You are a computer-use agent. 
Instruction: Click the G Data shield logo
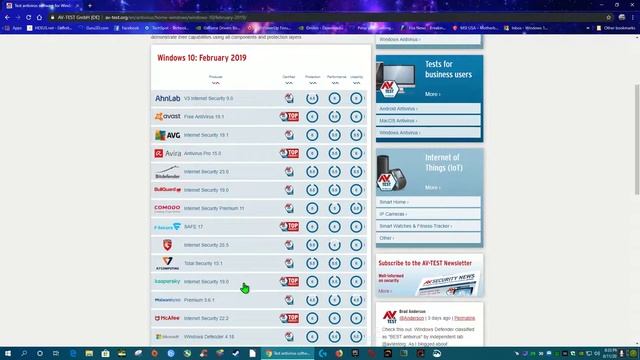pyautogui.click(x=167, y=245)
